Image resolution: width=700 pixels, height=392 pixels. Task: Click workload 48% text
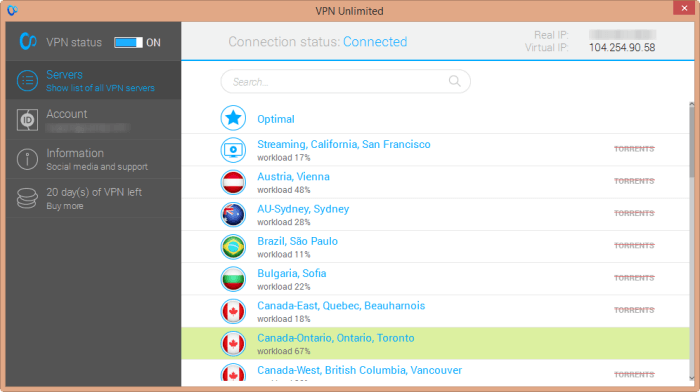(283, 190)
